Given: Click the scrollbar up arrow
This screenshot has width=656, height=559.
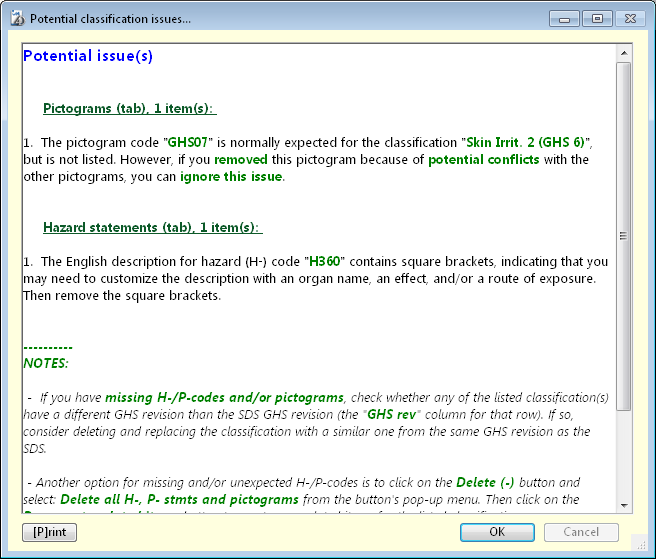Looking at the screenshot, I should click(624, 53).
